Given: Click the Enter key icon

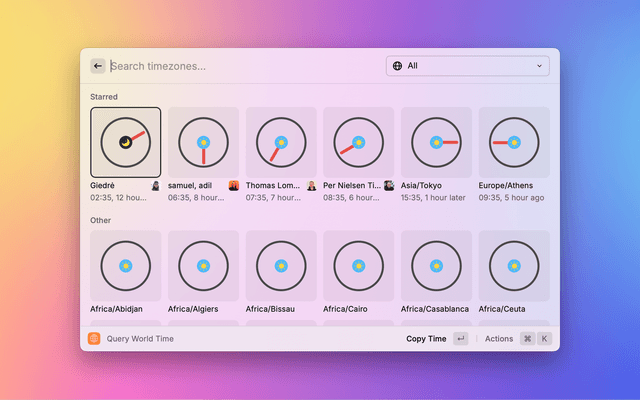Looking at the screenshot, I should pos(460,339).
